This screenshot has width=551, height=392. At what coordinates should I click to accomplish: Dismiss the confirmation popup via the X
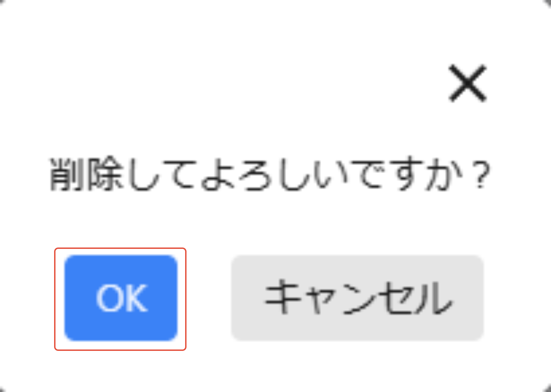coord(468,83)
